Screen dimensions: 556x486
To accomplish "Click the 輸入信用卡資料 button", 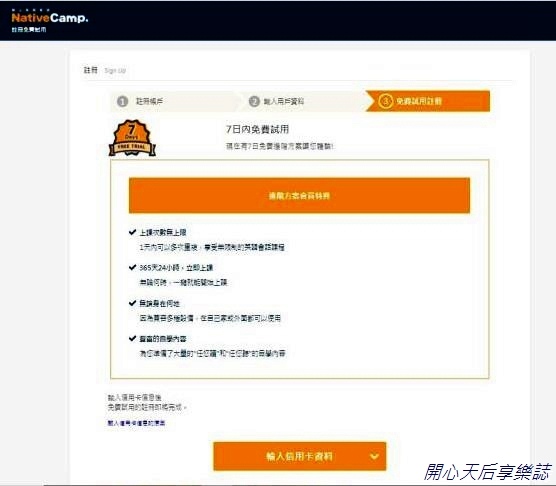I will [x=300, y=456].
